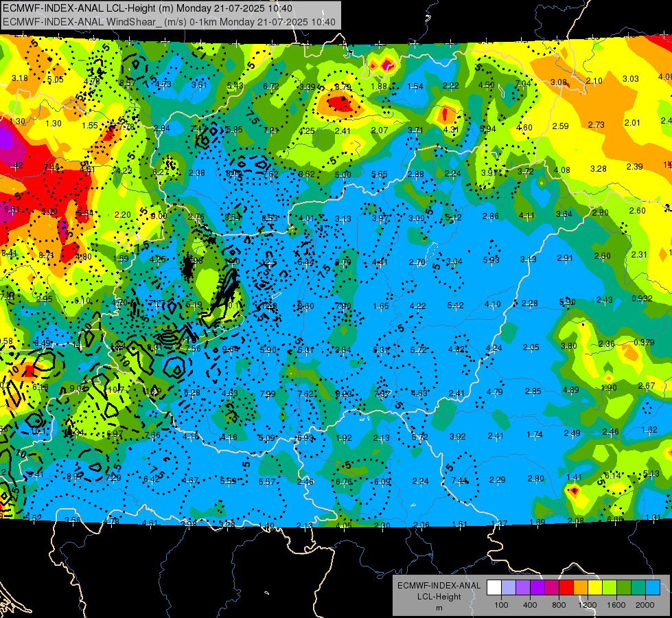This screenshot has width=672, height=618.
Task: Click the wind shear value 4.79
Action: [x=495, y=391]
